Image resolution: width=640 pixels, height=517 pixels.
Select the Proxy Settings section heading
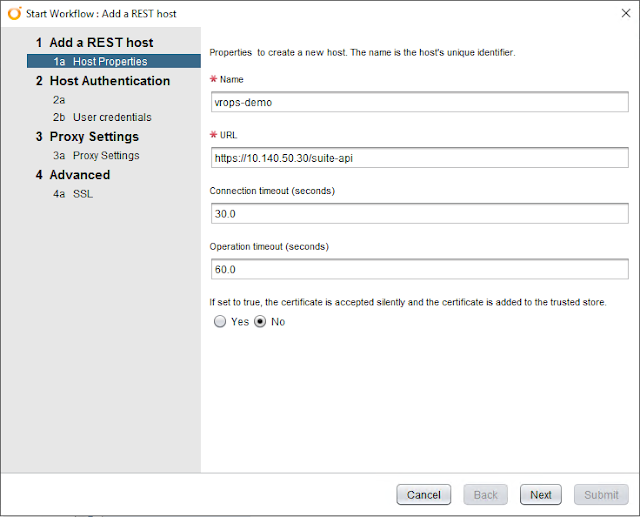pos(94,137)
